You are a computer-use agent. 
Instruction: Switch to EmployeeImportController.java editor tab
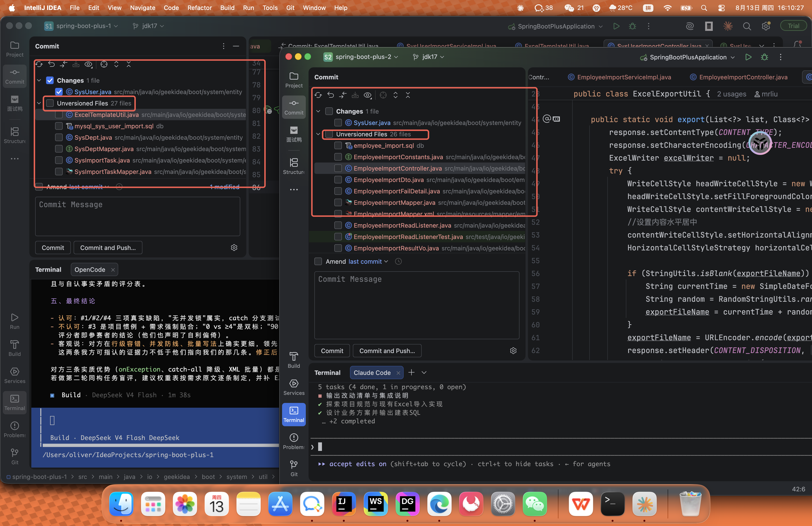(739, 77)
